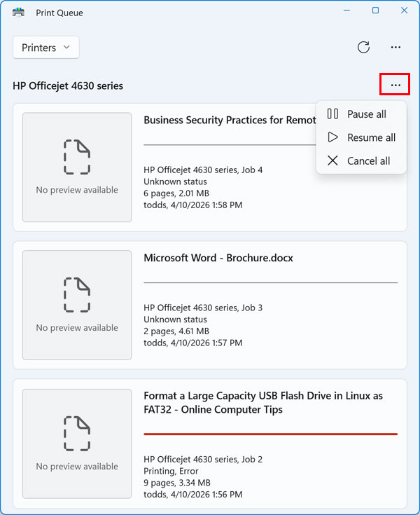Click 'todds, 4/10/2026 1:56 PM' text
This screenshot has width=420, height=515.
[193, 494]
